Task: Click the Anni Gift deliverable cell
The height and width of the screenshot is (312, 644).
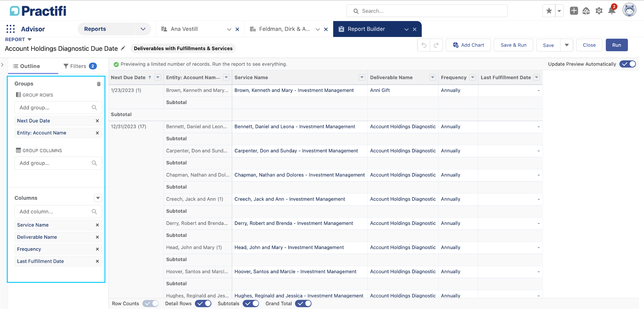Action: point(403,91)
